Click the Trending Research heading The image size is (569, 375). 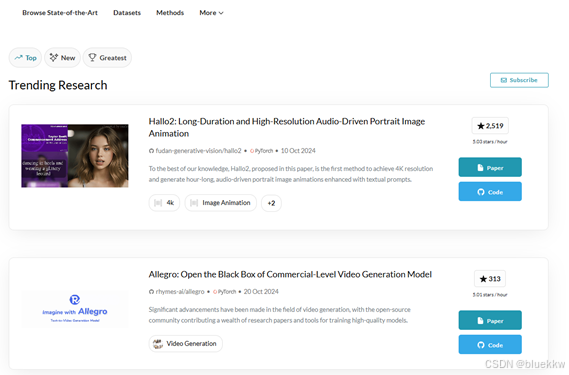(x=58, y=85)
